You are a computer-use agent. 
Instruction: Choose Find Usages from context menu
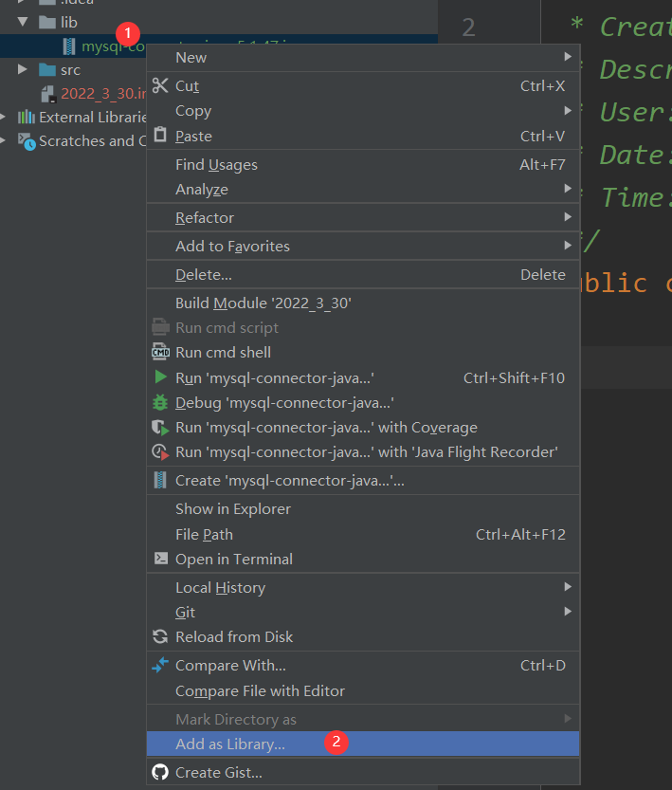click(363, 164)
